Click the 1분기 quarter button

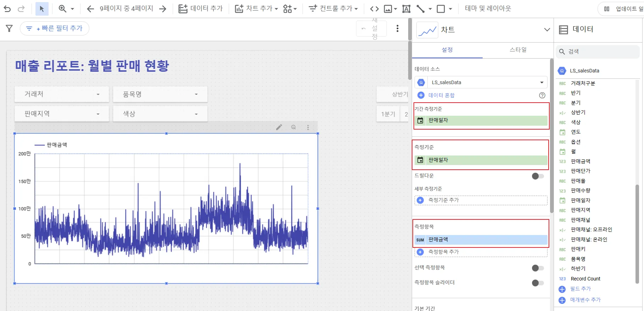388,114
